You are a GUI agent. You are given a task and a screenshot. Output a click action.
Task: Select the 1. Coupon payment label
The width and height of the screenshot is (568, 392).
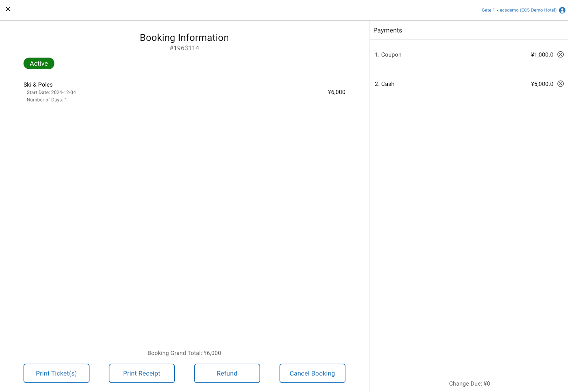388,55
